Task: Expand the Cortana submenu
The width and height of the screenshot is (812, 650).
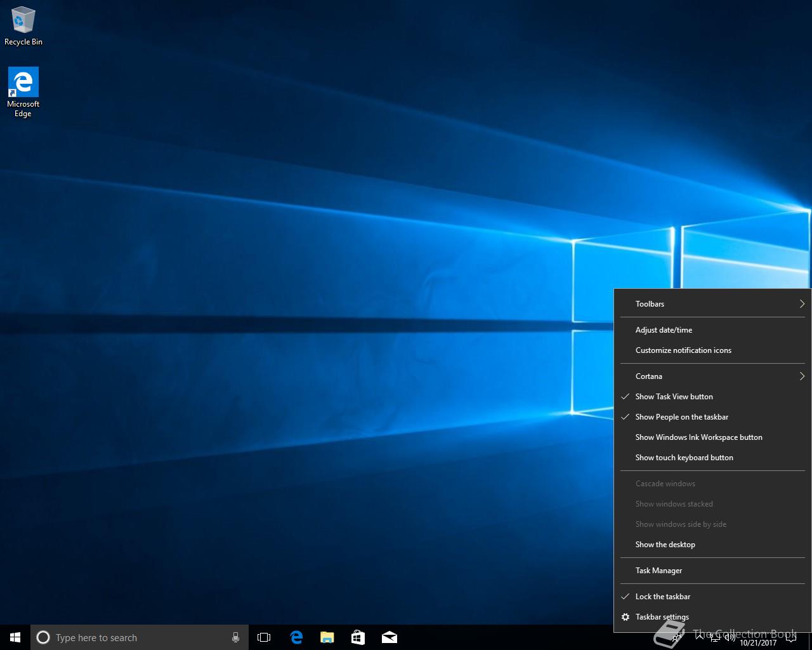Action: [x=713, y=376]
